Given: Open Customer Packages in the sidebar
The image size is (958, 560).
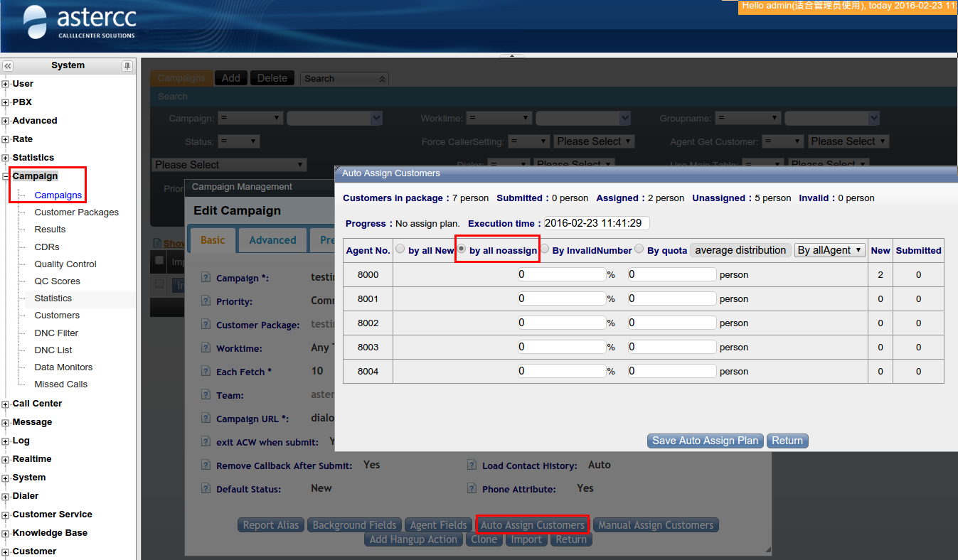Looking at the screenshot, I should [76, 212].
